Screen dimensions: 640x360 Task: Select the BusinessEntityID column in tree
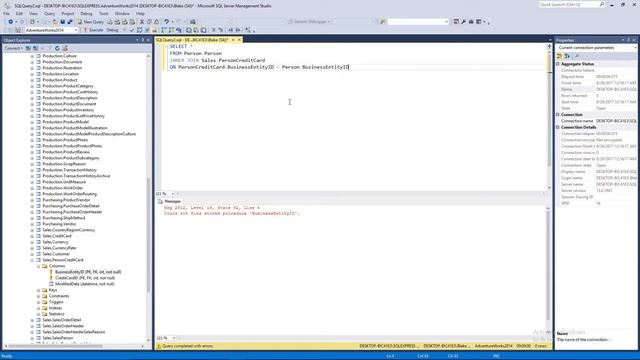pos(88,272)
